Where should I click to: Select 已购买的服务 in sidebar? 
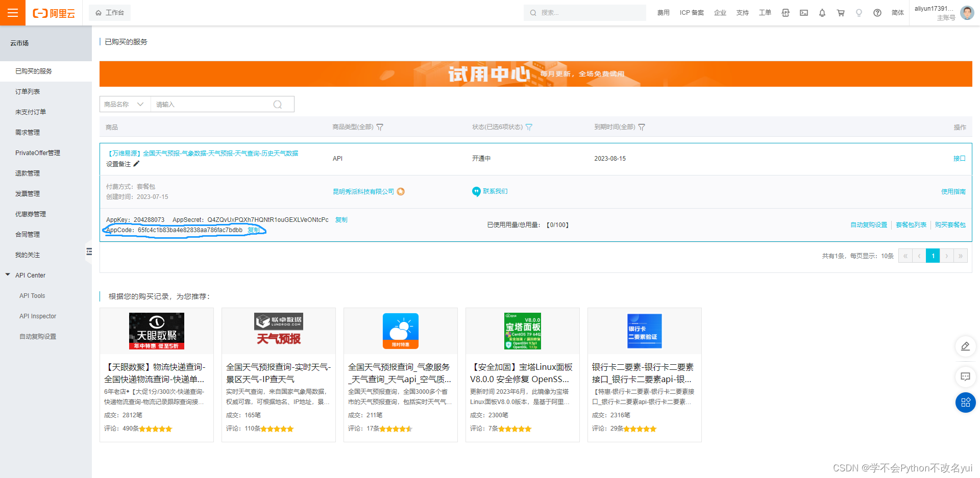[x=46, y=71]
